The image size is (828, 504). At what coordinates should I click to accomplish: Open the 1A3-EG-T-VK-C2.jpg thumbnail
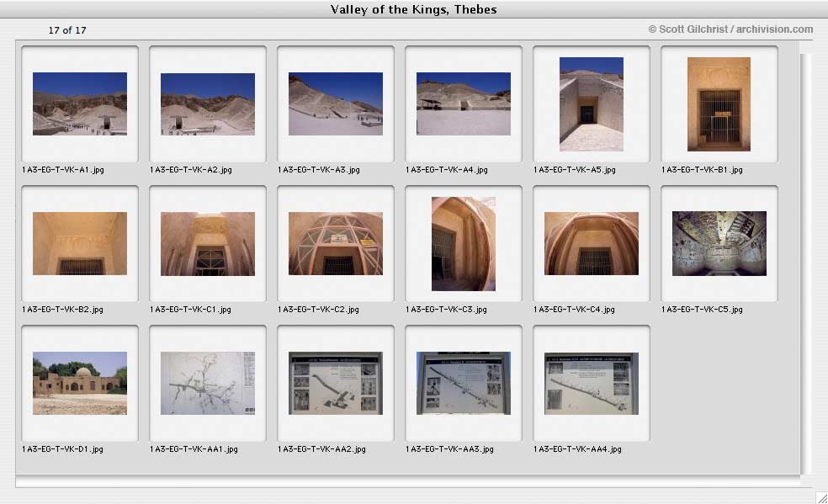335,243
